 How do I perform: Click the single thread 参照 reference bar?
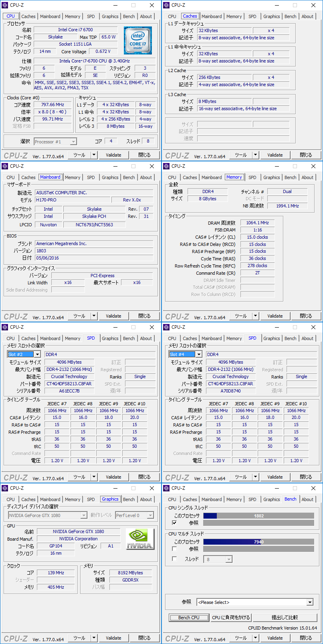pos(258,523)
